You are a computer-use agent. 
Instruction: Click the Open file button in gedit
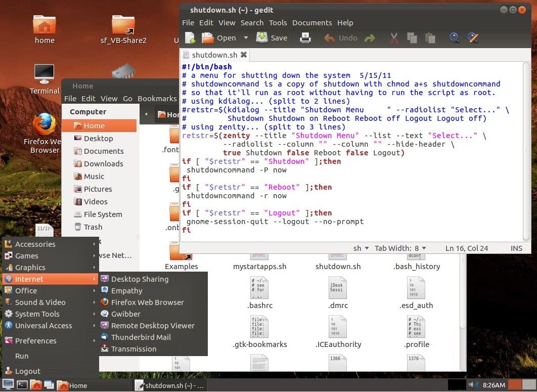(219, 38)
